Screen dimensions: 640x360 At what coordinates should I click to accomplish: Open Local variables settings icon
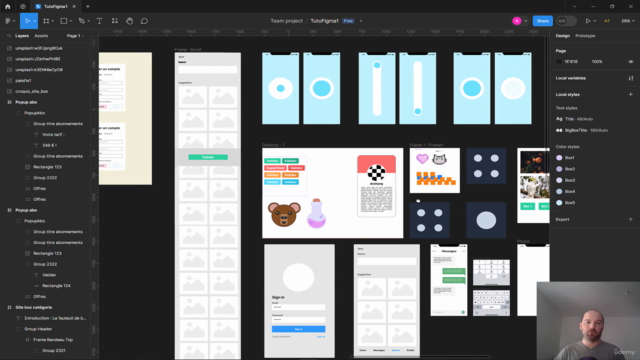[631, 78]
